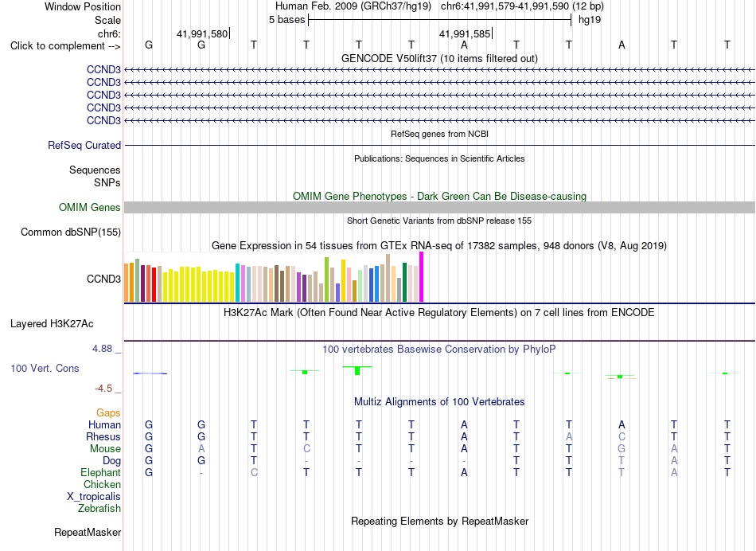Image resolution: width=756 pixels, height=551 pixels.
Task: Open '100 vertebrates Basewise Conservation by PhyloP' title
Action: (x=439, y=350)
